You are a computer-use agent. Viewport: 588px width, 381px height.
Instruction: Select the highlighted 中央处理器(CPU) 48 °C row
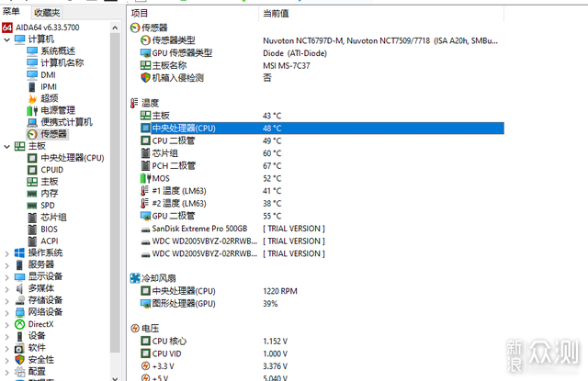tap(322, 129)
